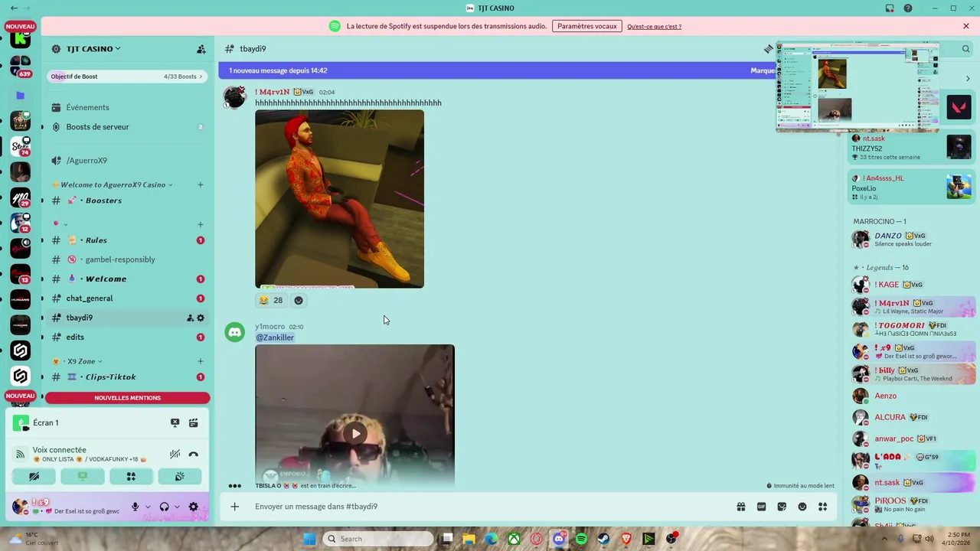This screenshot has width=980, height=551.
Task: Open !TOGOMORI in member list
Action: 913,329
